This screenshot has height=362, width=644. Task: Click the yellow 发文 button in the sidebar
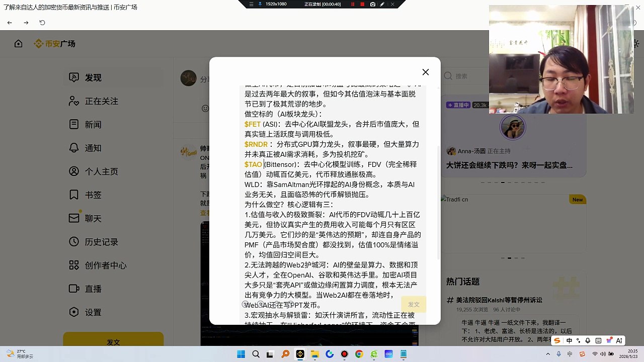point(113,342)
